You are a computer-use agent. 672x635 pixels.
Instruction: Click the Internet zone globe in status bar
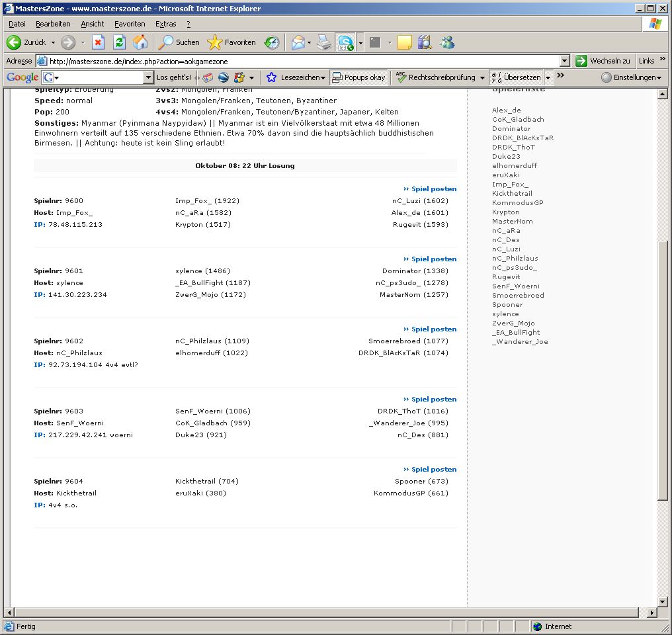click(x=538, y=626)
